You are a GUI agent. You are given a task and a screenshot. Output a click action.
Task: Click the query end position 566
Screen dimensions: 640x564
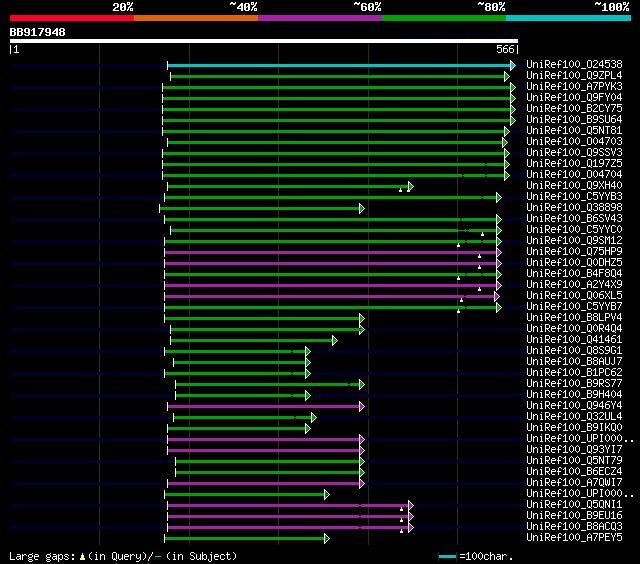[x=505, y=49]
